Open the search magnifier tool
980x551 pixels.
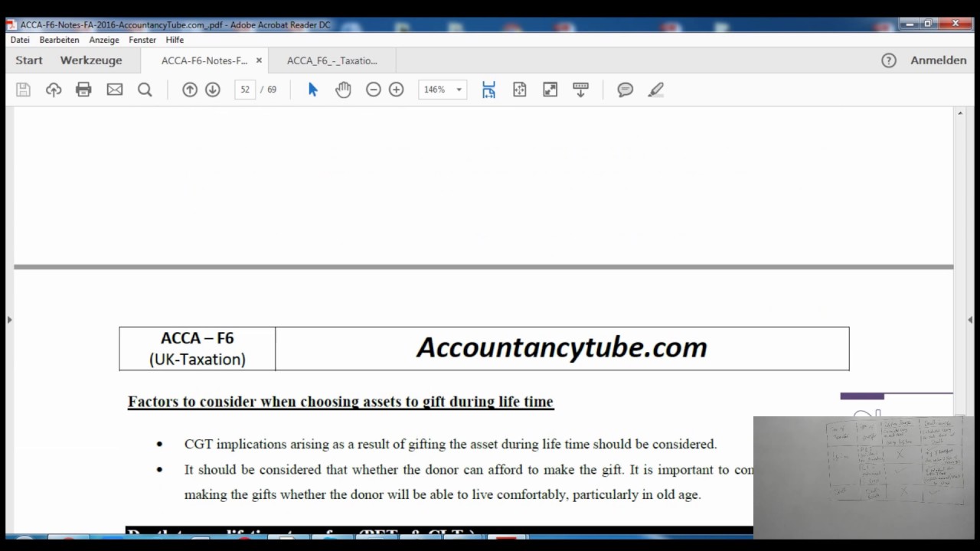[x=145, y=90]
